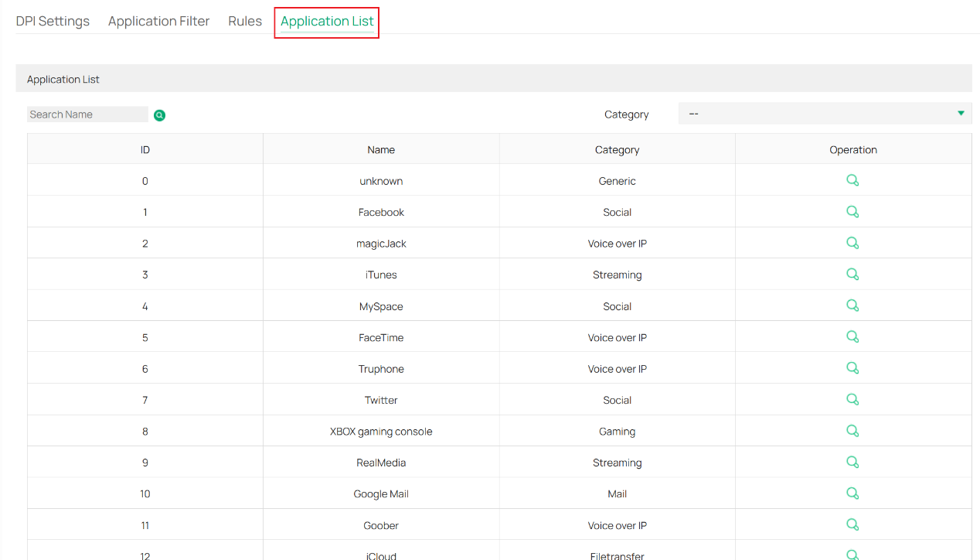View FaceTime details in the Operation column
Screen dimensions: 980x560
click(x=852, y=336)
